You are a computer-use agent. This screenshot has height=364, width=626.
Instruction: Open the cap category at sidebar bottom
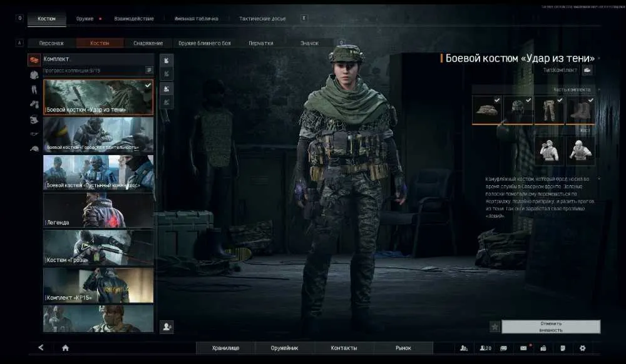(34, 148)
